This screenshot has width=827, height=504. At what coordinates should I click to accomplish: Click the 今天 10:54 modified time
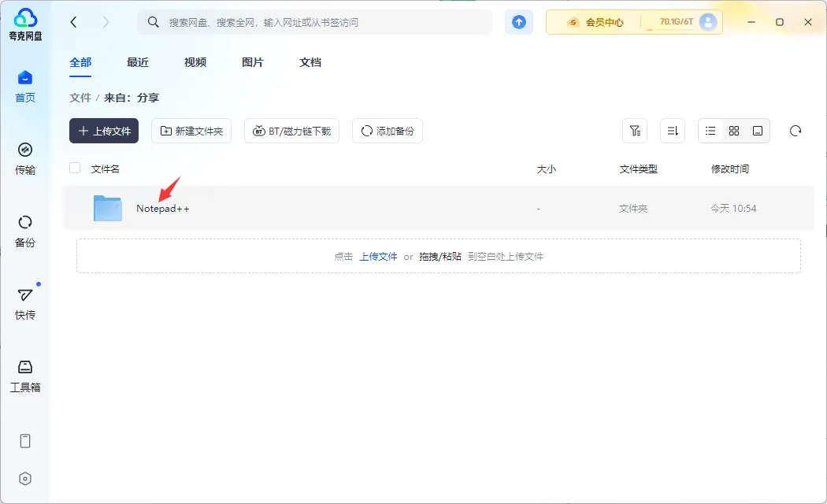coord(733,208)
